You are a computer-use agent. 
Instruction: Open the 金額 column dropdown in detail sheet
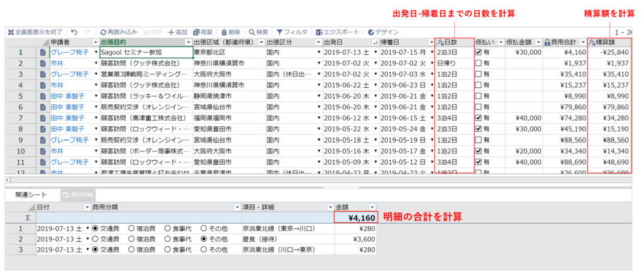371,207
